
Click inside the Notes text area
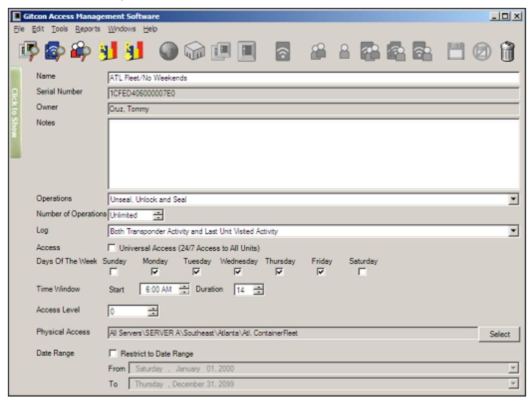point(313,154)
